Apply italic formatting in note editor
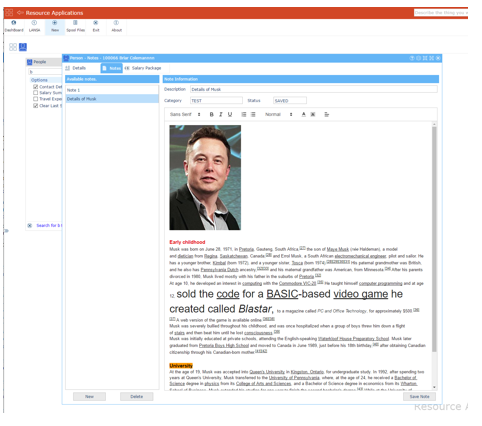 (221, 114)
